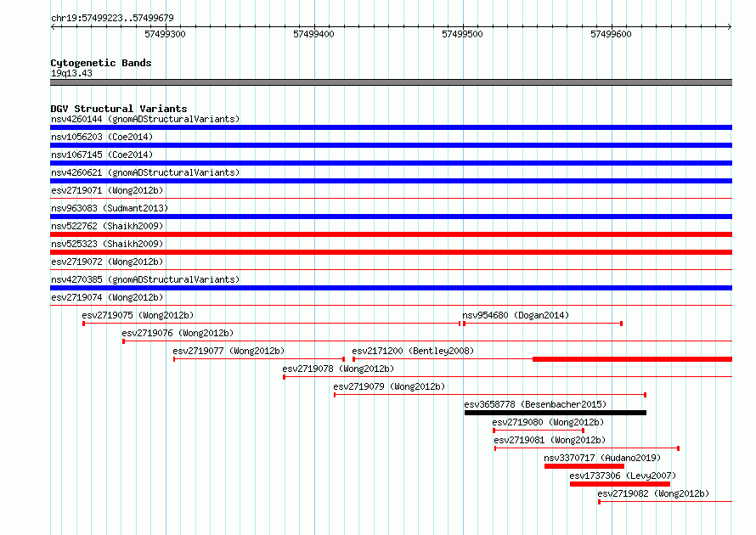The width and height of the screenshot is (756, 535).
Task: Open variant esv2719077 (Wong2012b)
Action: pos(229,351)
